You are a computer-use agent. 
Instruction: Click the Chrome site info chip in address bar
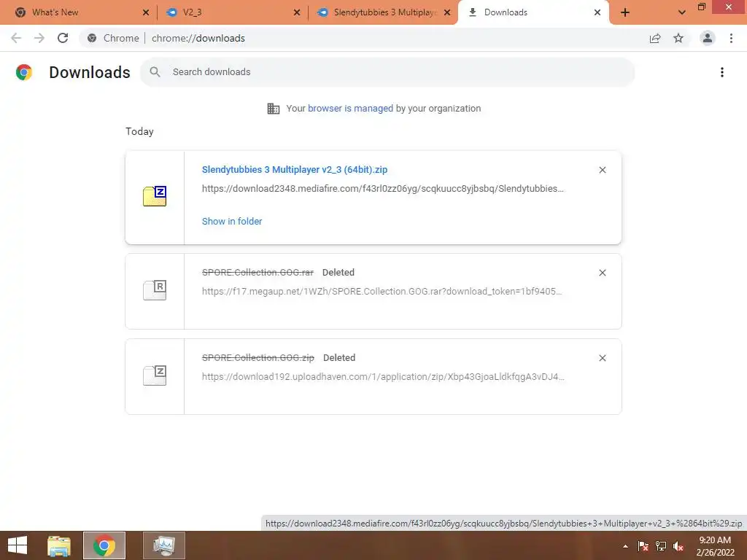click(x=113, y=38)
